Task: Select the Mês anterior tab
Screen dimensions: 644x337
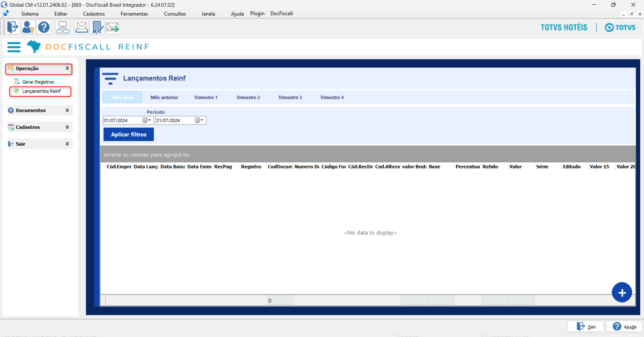Action: 164,97
